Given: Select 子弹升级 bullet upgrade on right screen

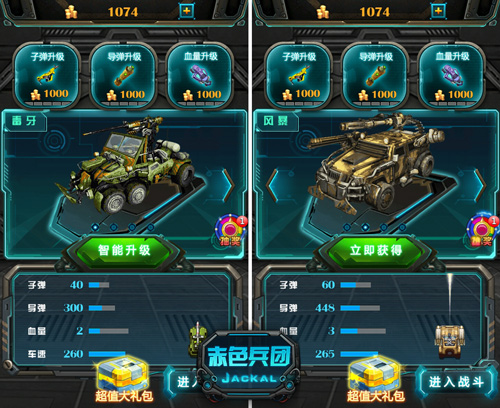Looking at the screenshot, I should pyautogui.click(x=299, y=76).
